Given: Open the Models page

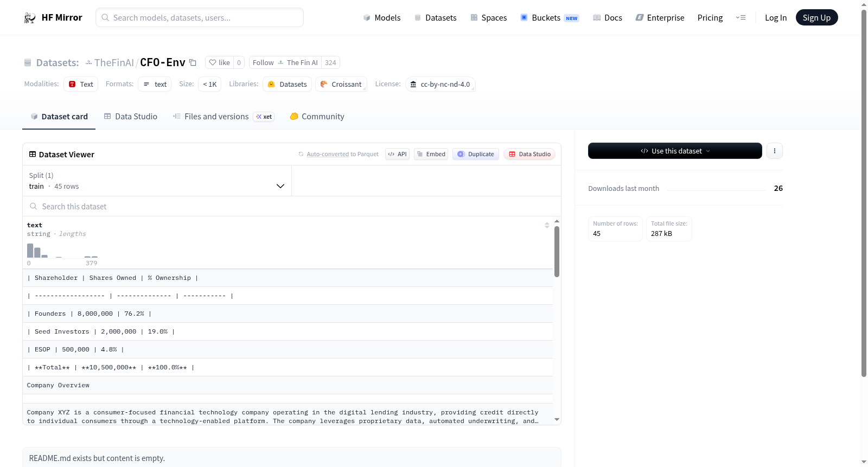Looking at the screenshot, I should click(382, 18).
